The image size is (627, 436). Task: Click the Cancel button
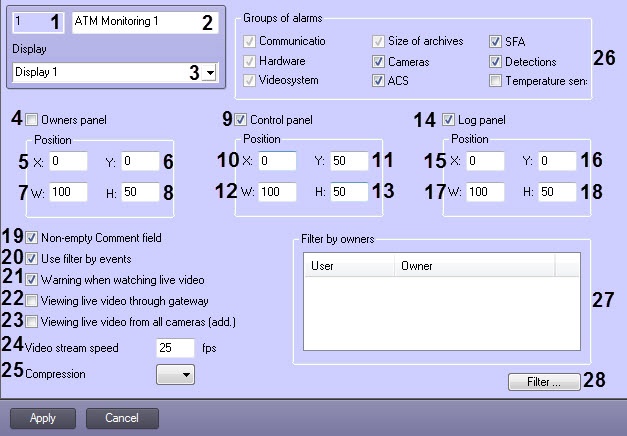[x=122, y=418]
